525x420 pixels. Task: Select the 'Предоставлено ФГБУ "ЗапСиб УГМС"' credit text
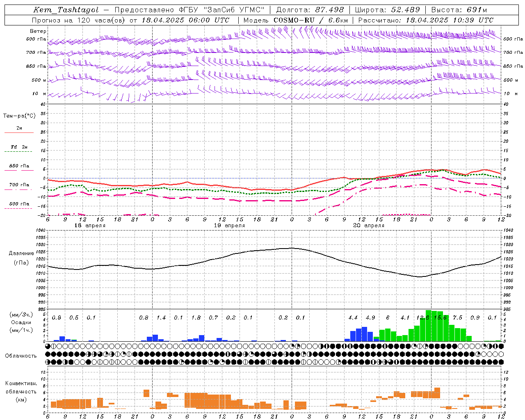189,10
